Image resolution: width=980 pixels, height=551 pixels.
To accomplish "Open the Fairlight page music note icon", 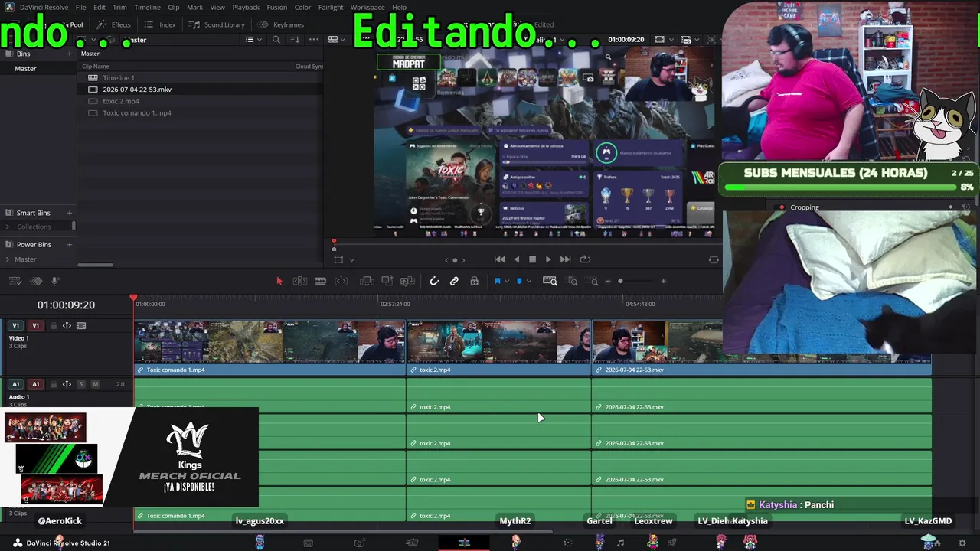I will tap(620, 543).
